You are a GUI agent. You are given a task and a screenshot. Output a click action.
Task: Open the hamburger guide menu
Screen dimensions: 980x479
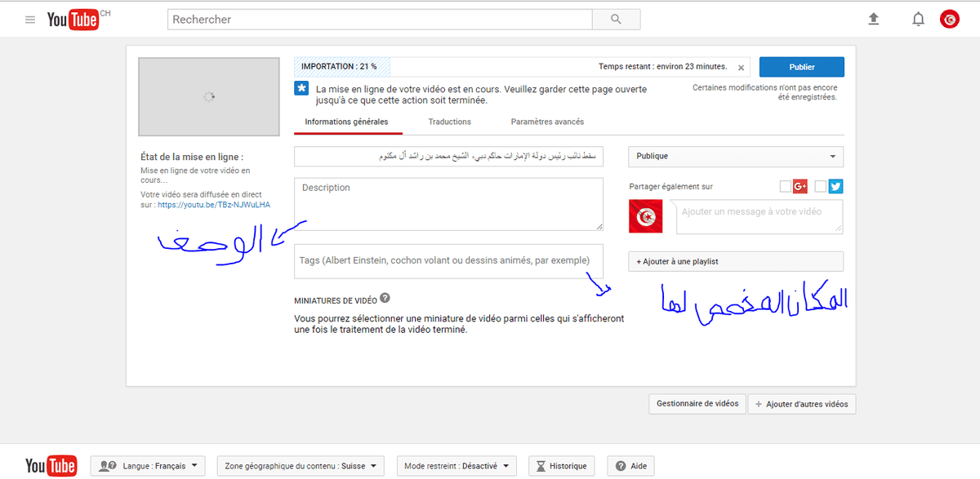click(30, 20)
